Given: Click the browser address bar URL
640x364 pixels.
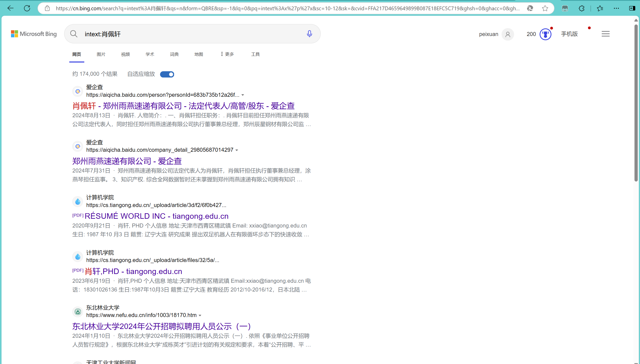Looking at the screenshot, I should pyautogui.click(x=288, y=8).
